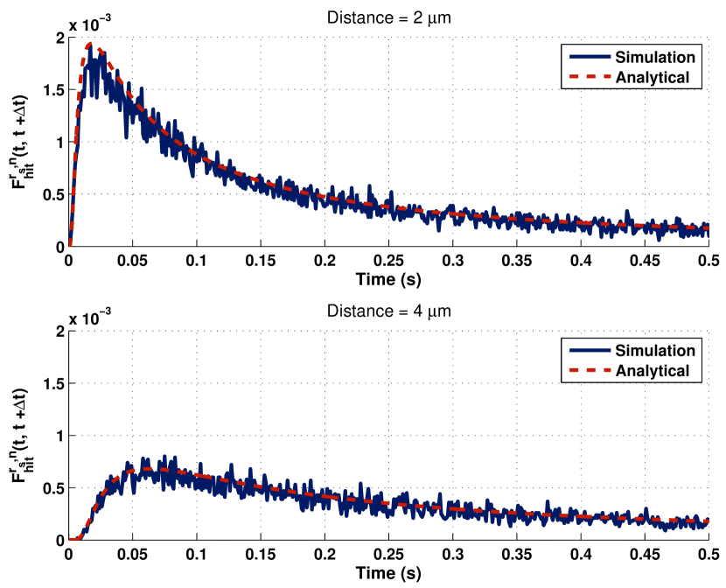Click x-axis tick '0.4' of bottom plot
This screenshot has height=588, width=726.
click(581, 554)
